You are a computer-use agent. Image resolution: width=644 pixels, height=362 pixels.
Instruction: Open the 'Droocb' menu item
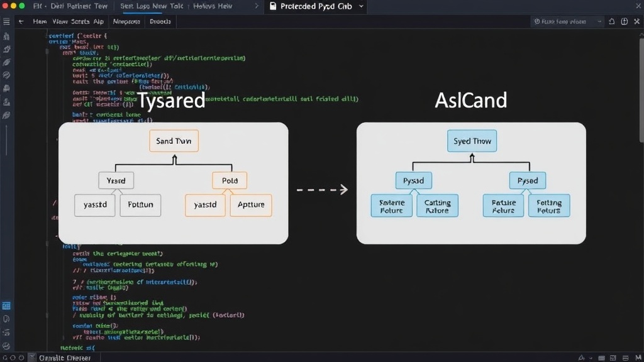tap(160, 21)
